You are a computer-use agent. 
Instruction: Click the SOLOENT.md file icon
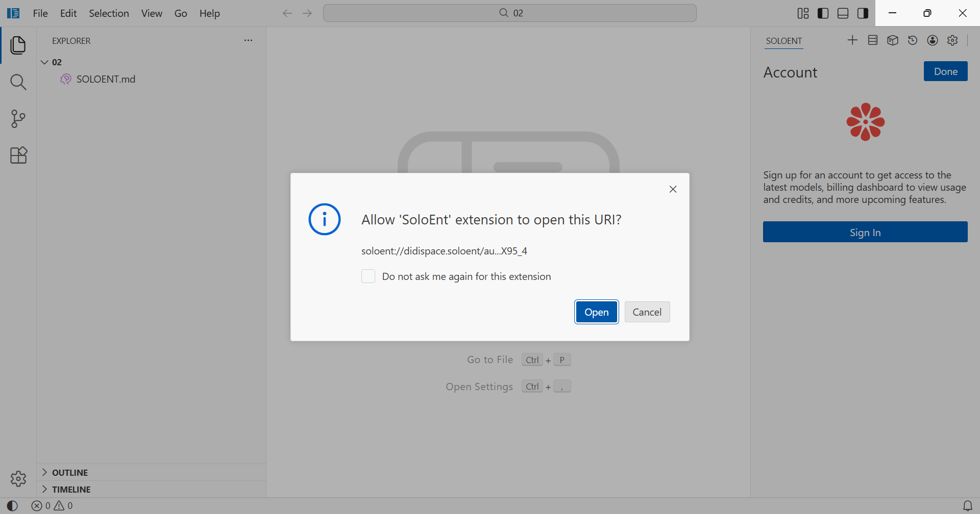[66, 79]
